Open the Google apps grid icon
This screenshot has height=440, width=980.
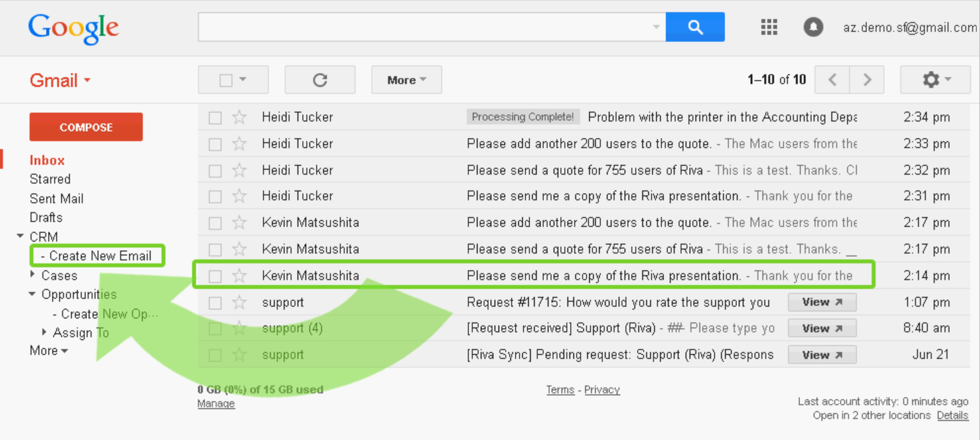click(x=768, y=27)
